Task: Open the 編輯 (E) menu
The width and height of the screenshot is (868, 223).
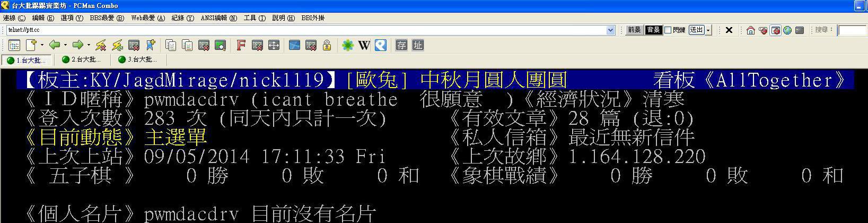Action: [x=43, y=18]
